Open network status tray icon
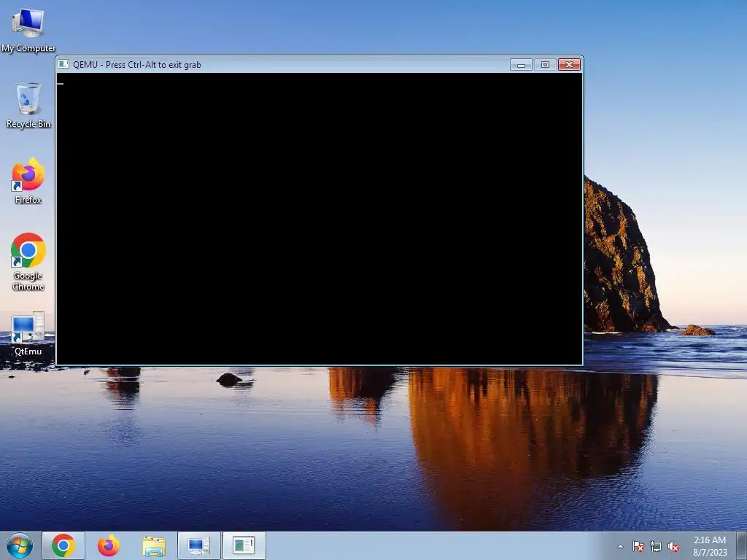The image size is (747, 560). click(x=656, y=546)
